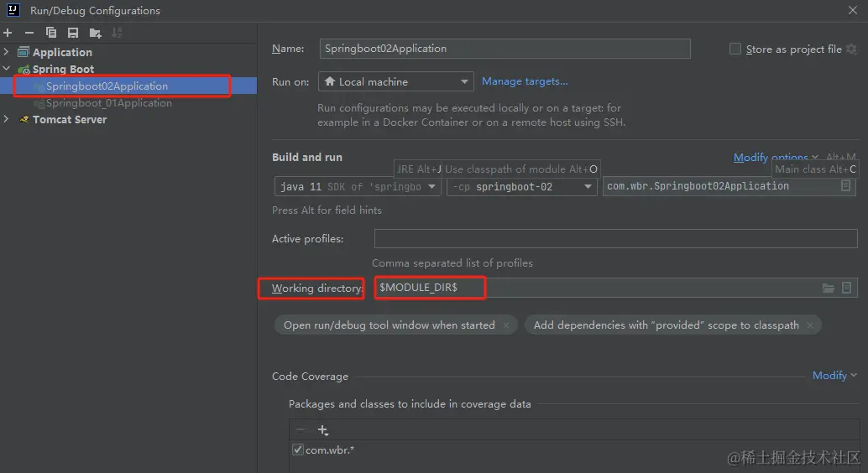Enable Store as project file checkbox
This screenshot has width=868, height=473.
pos(735,49)
